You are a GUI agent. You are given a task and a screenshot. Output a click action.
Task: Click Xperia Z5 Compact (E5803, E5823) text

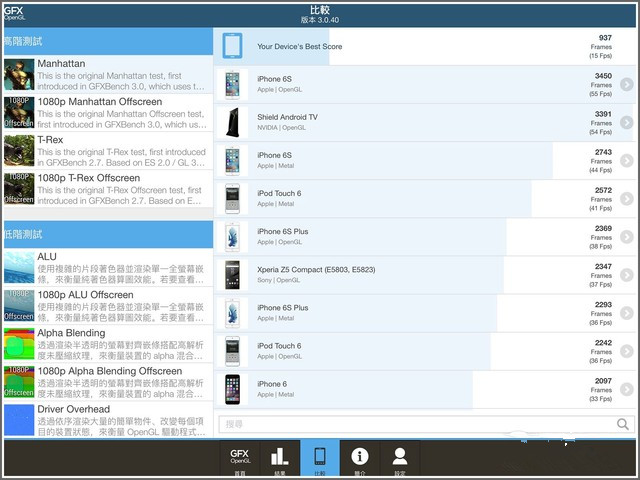point(316,269)
